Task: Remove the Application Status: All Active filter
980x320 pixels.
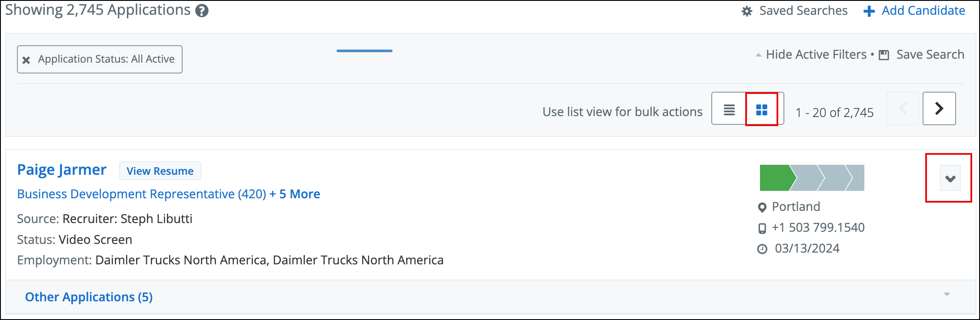Action: (26, 60)
